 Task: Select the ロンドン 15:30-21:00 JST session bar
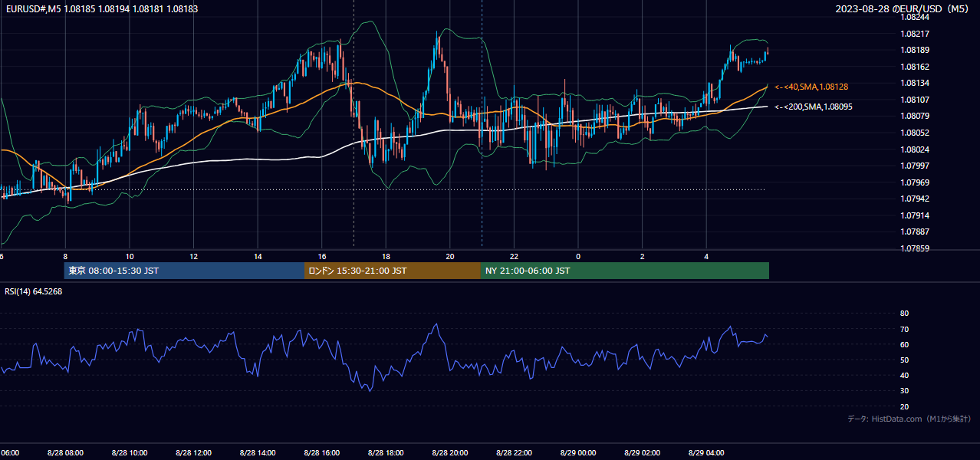[393, 271]
